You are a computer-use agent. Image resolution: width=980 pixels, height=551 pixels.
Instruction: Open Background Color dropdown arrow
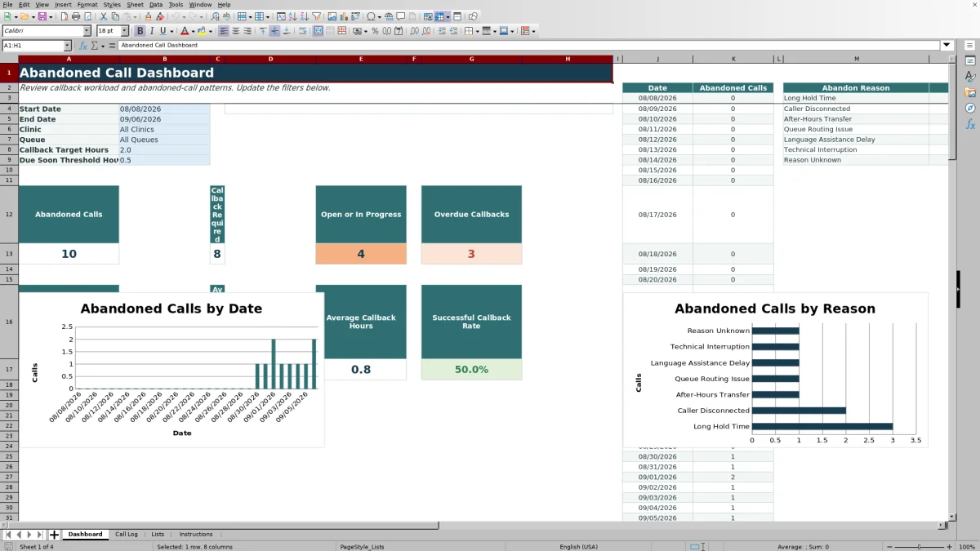click(x=211, y=31)
